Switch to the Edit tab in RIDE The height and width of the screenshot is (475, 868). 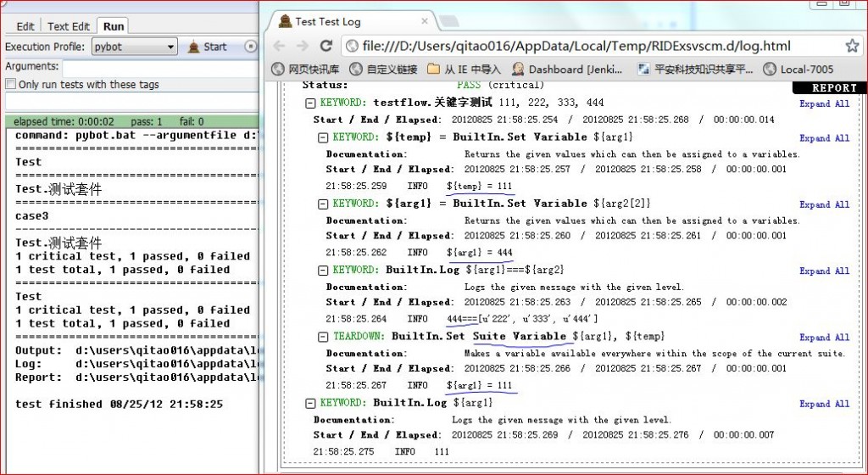[x=25, y=26]
